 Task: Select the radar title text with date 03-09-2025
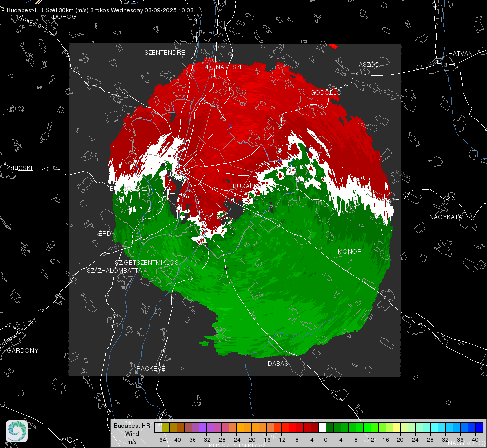click(x=100, y=10)
